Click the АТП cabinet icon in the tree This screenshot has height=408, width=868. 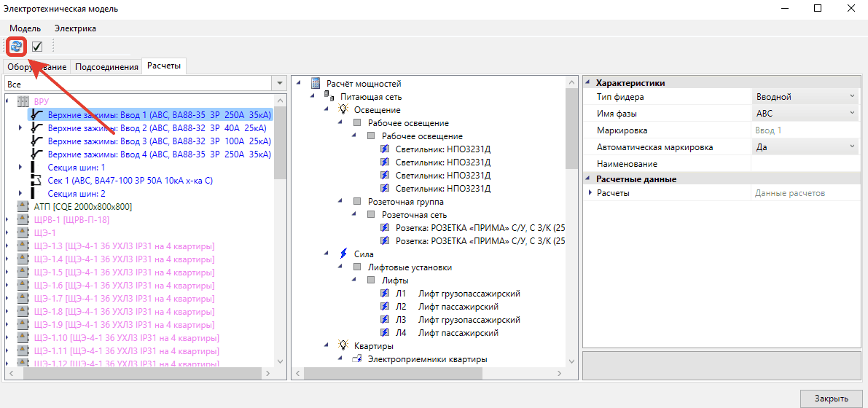click(x=23, y=207)
